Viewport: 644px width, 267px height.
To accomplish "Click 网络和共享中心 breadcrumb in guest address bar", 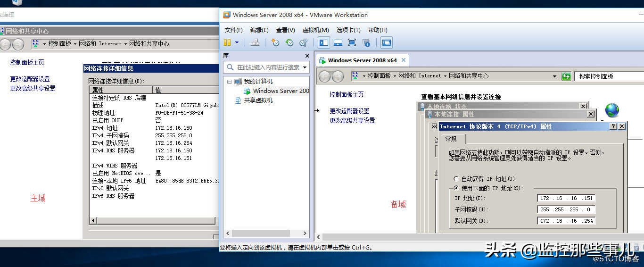I will pos(469,75).
